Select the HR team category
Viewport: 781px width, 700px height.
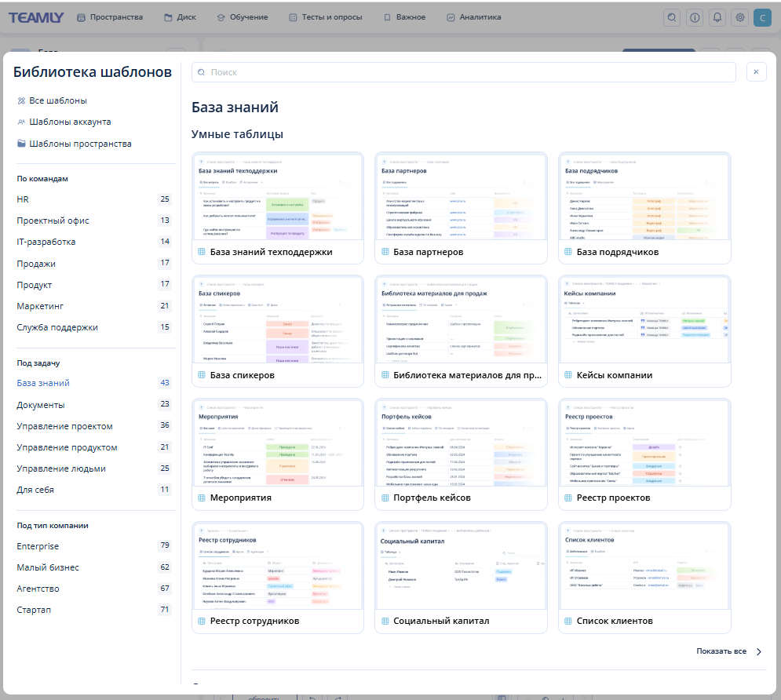(23, 199)
